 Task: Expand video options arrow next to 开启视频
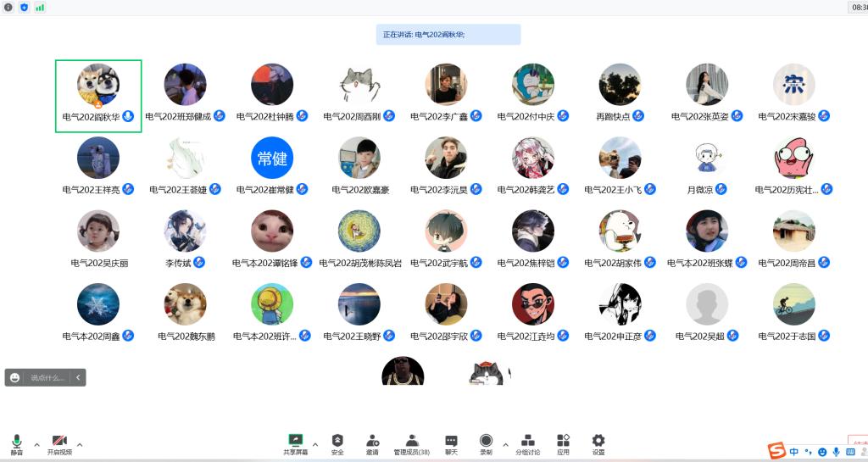[x=80, y=444]
